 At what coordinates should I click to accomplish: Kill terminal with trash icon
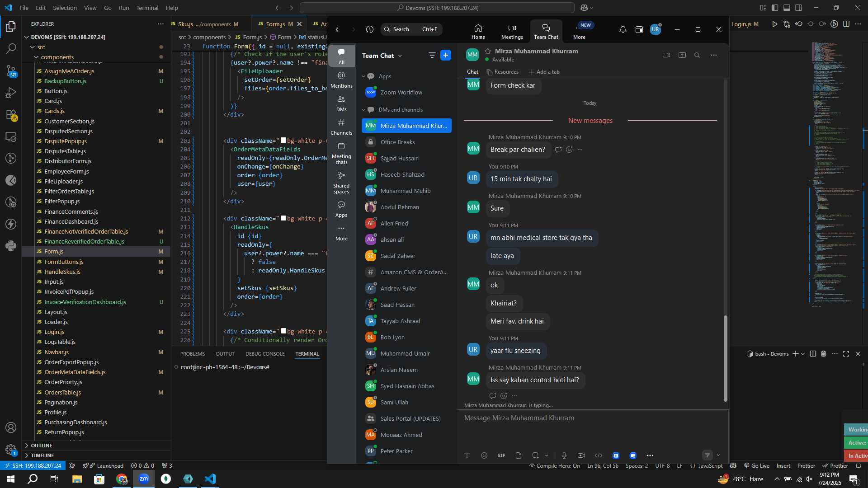coord(823,354)
